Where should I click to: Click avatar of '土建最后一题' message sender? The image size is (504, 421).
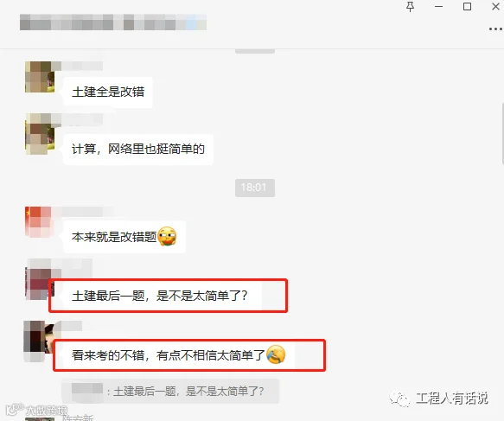coord(38,284)
